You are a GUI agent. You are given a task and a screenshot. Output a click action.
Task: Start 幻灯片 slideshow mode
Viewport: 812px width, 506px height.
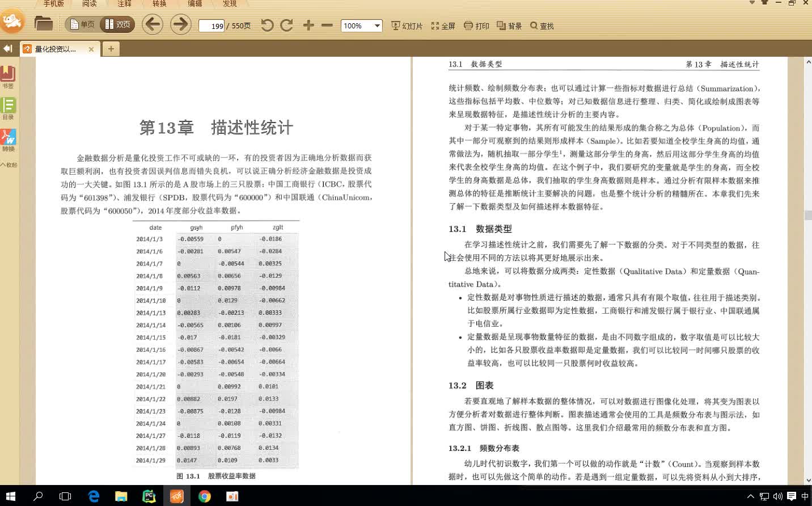pyautogui.click(x=407, y=26)
